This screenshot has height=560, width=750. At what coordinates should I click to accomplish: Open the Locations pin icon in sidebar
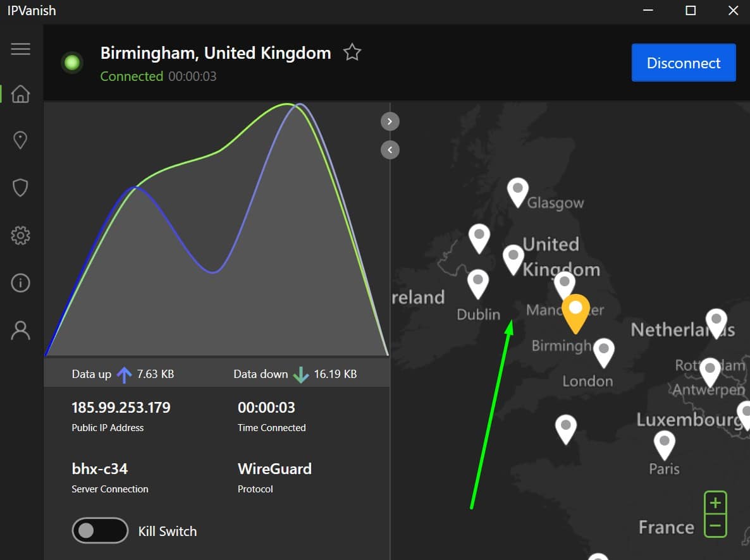click(21, 140)
